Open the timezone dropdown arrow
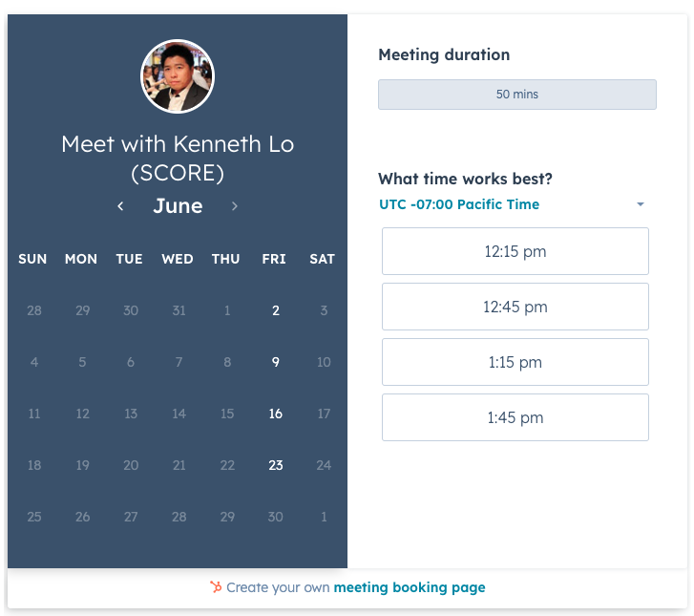 click(x=640, y=204)
